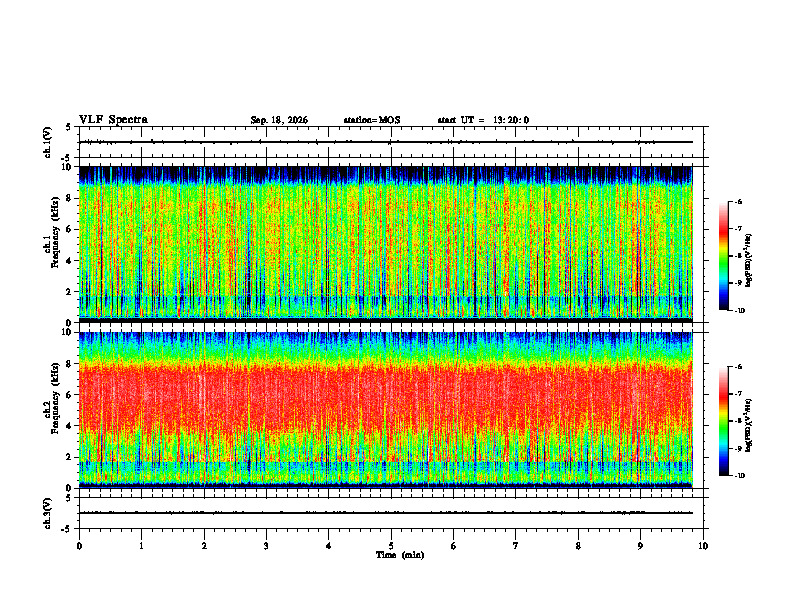Click the ch.1 spectrogram color scale bar

pyautogui.click(x=723, y=256)
